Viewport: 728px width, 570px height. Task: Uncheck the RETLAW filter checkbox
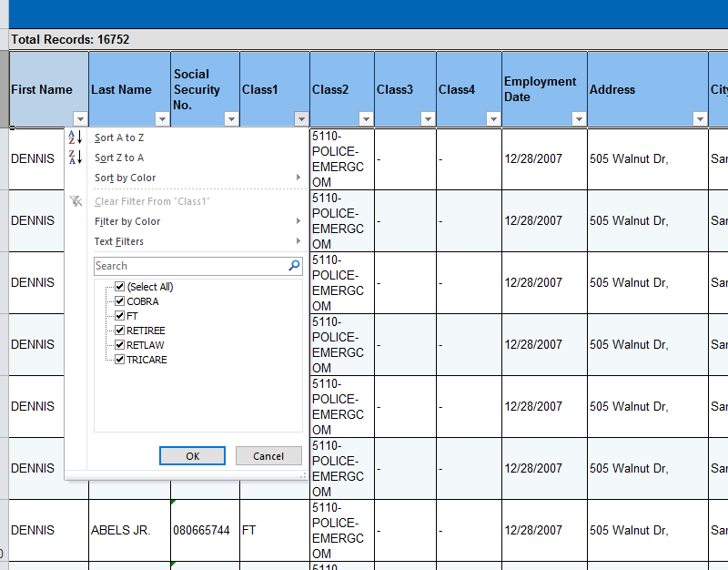(x=120, y=345)
